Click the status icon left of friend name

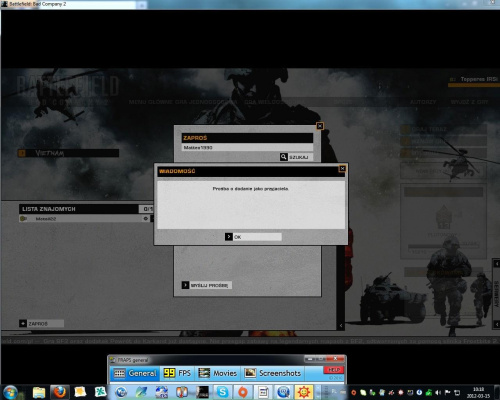pos(23,219)
